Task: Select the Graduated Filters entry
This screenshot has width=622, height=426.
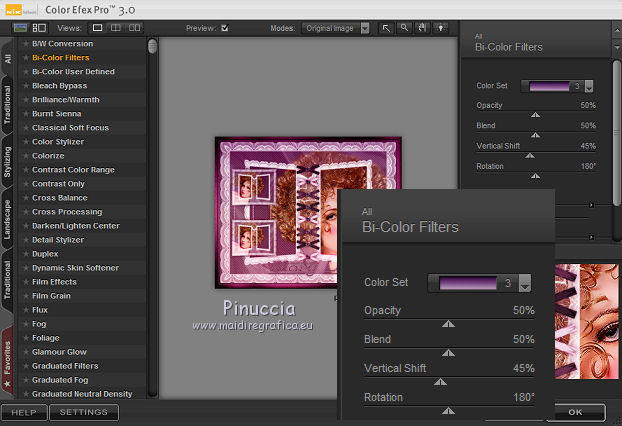Action: (65, 366)
